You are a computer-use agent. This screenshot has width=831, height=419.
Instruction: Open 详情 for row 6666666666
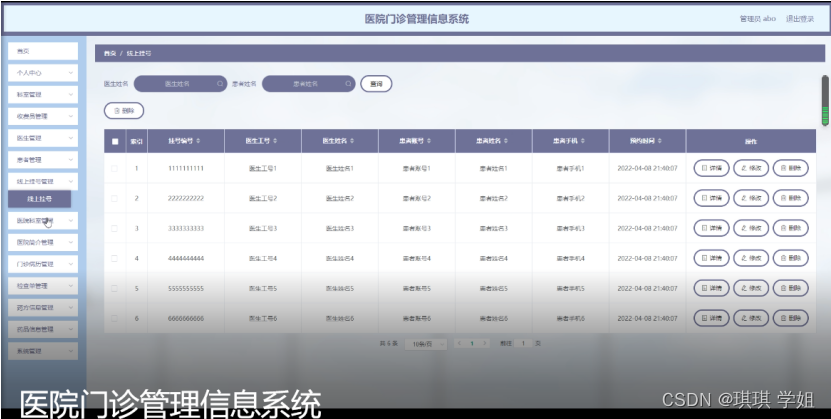pyautogui.click(x=711, y=318)
